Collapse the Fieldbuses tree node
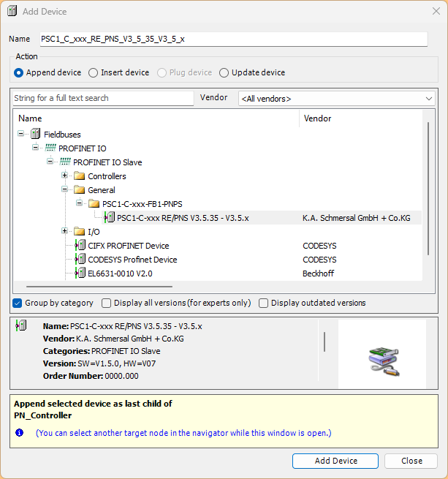This screenshot has height=479, width=448. click(21, 134)
